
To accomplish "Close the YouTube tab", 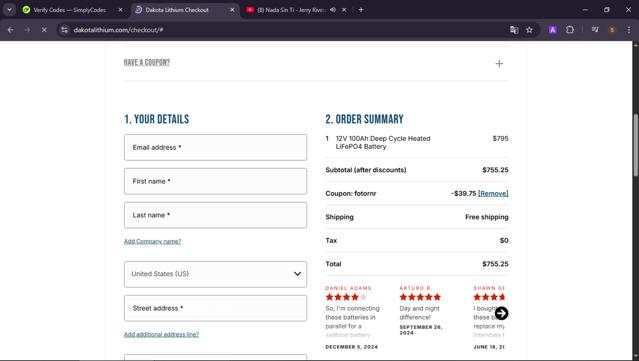I will pyautogui.click(x=344, y=10).
